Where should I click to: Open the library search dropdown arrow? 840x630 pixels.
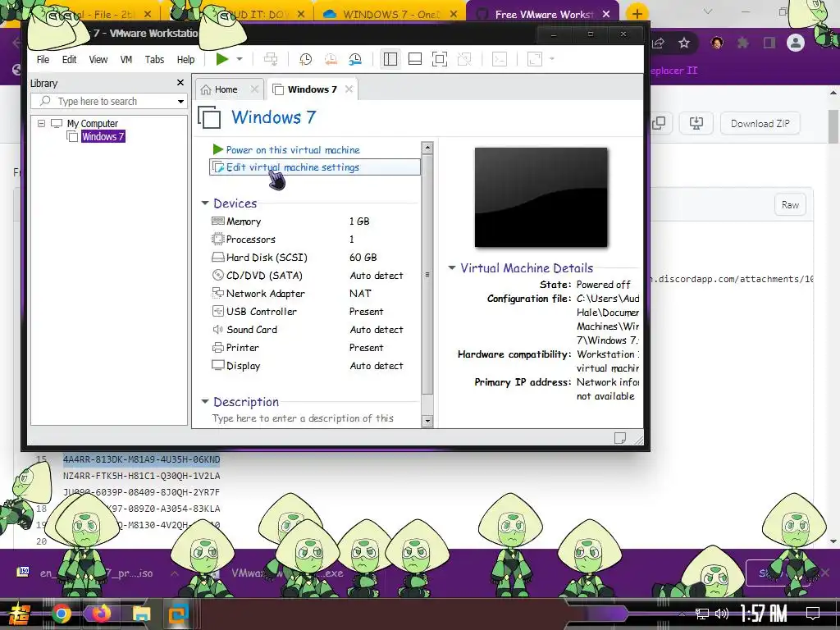point(181,101)
